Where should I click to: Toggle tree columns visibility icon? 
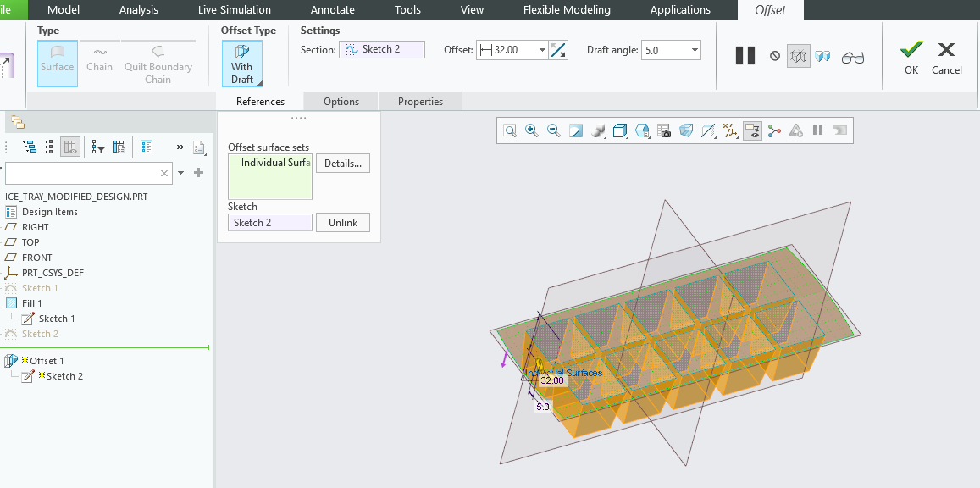(x=70, y=147)
